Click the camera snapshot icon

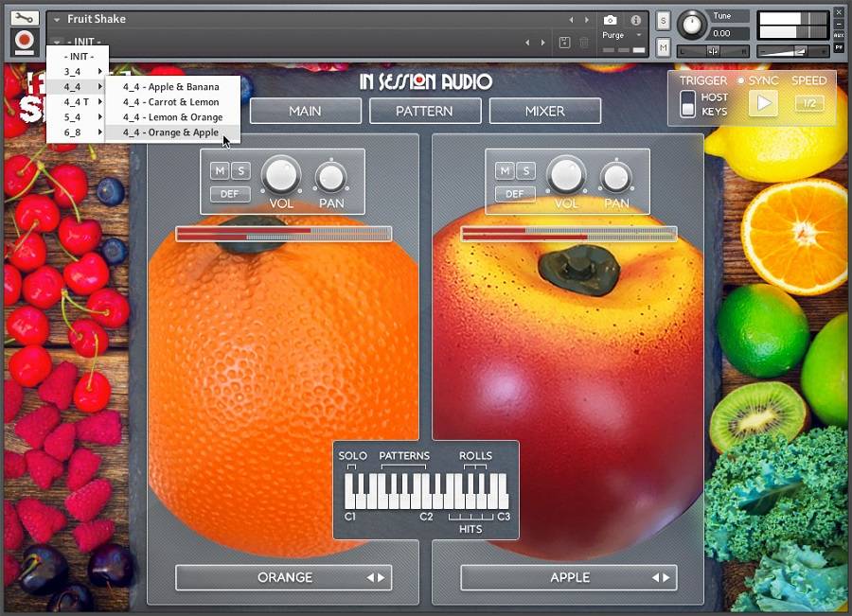click(611, 20)
